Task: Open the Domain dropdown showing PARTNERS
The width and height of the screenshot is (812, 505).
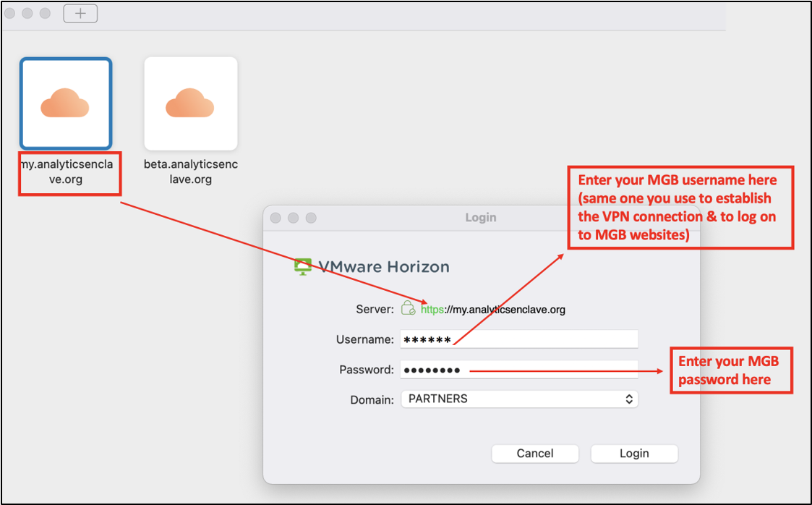Action: [519, 399]
